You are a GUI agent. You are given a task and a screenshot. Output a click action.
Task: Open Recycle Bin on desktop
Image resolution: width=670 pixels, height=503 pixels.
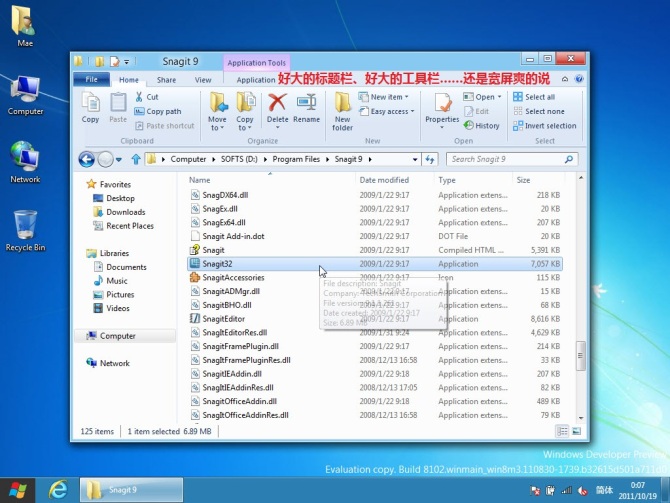coord(25,231)
